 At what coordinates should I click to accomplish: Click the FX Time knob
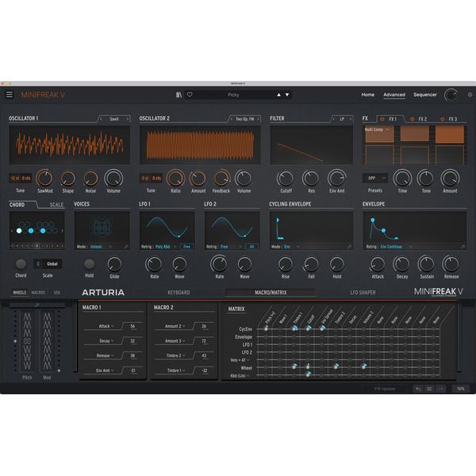click(402, 178)
